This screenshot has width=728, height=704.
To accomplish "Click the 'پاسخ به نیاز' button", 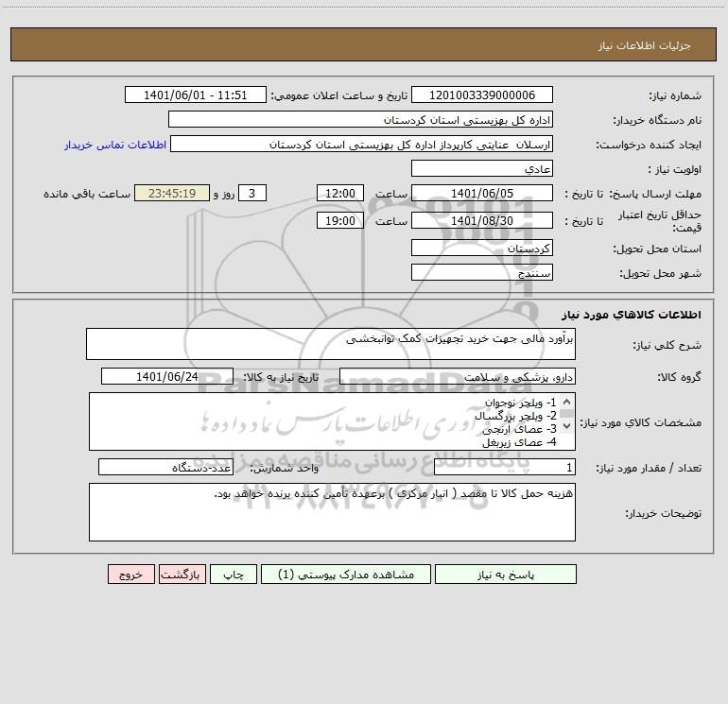I will point(506,575).
